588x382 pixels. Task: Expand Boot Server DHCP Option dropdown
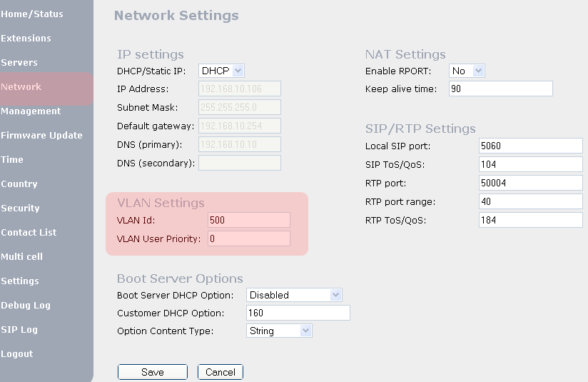click(294, 295)
